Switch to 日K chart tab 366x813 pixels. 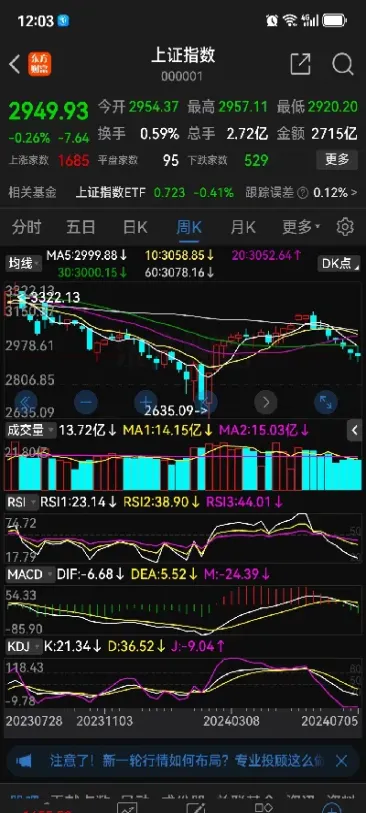135,227
